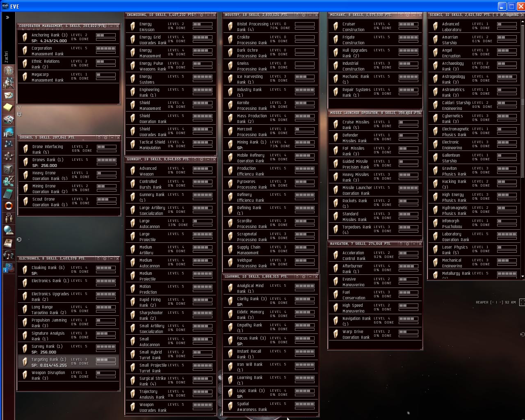Open the calculator icon in sidebar

pos(9,194)
